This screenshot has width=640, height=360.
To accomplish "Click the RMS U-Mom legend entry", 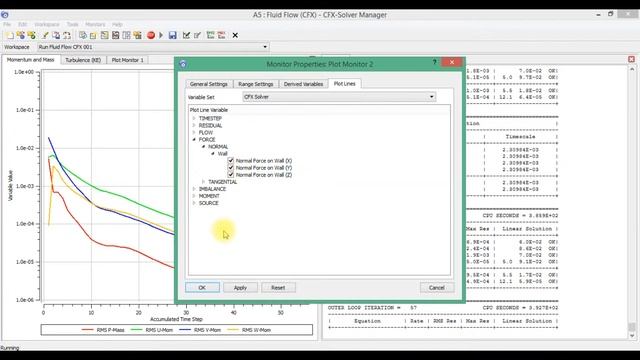I will [152, 330].
